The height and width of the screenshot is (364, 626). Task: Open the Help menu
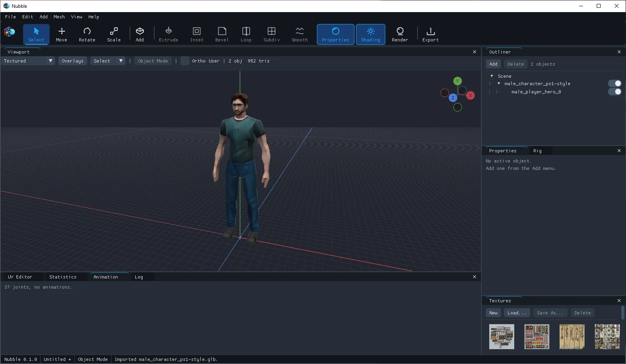tap(94, 17)
